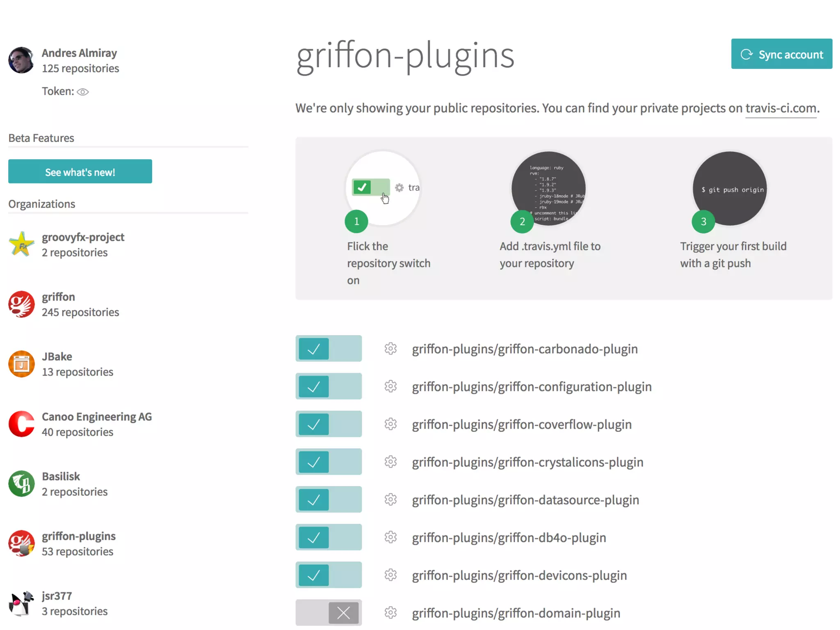Toggle off griffon-devicons-plugin repository
Viewport: 840px width, 630px height.
(x=328, y=575)
